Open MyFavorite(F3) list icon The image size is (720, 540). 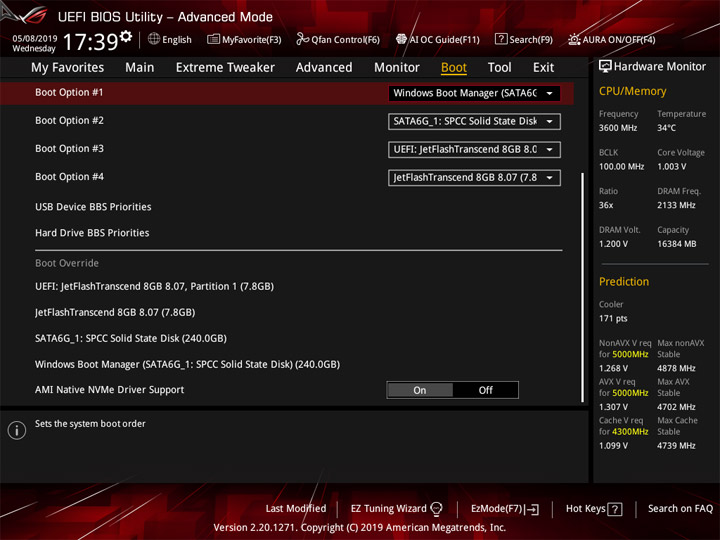pos(213,39)
